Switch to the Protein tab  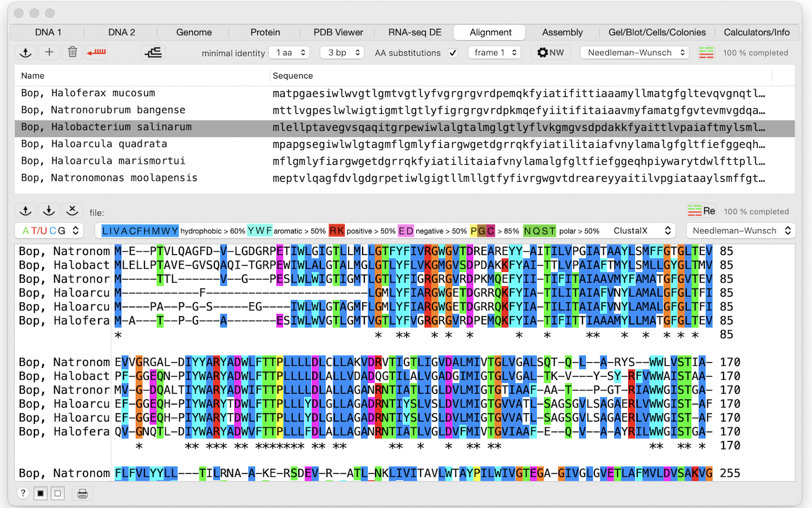(266, 32)
